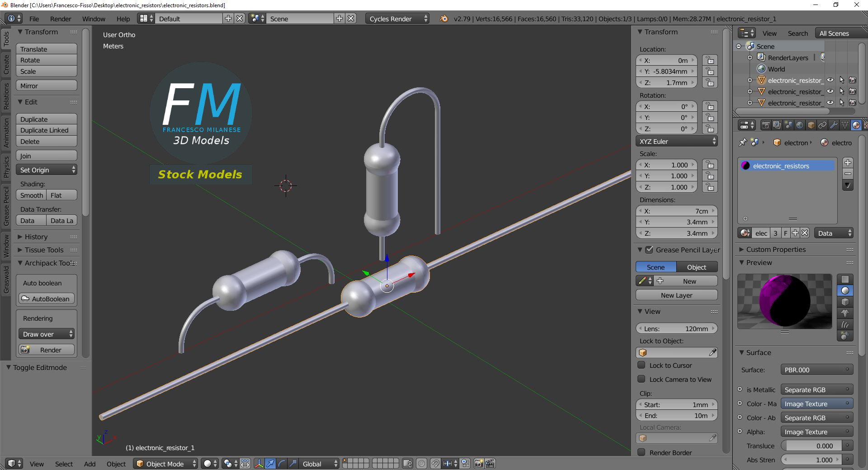Open the Window menu
The image size is (868, 470).
94,19
